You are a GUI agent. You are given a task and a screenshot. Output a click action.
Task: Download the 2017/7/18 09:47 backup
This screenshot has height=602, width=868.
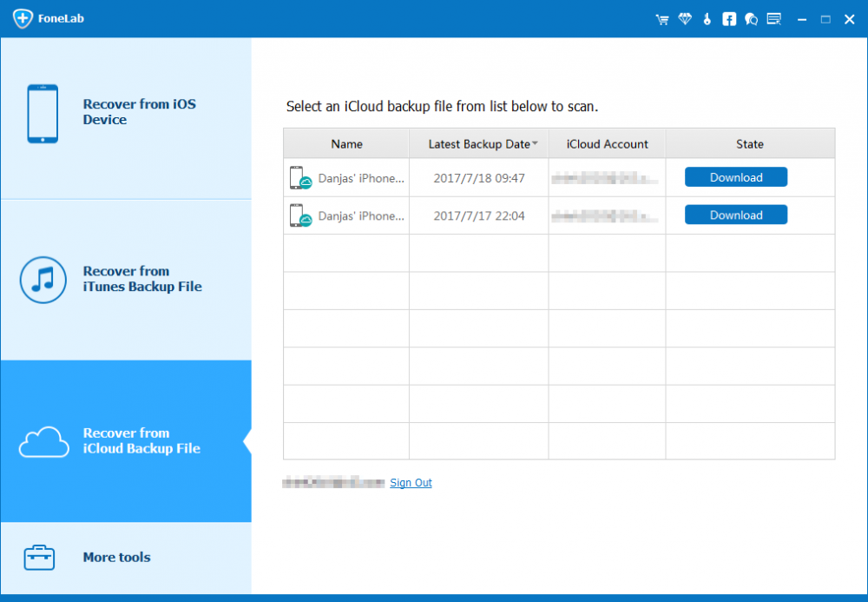click(735, 177)
